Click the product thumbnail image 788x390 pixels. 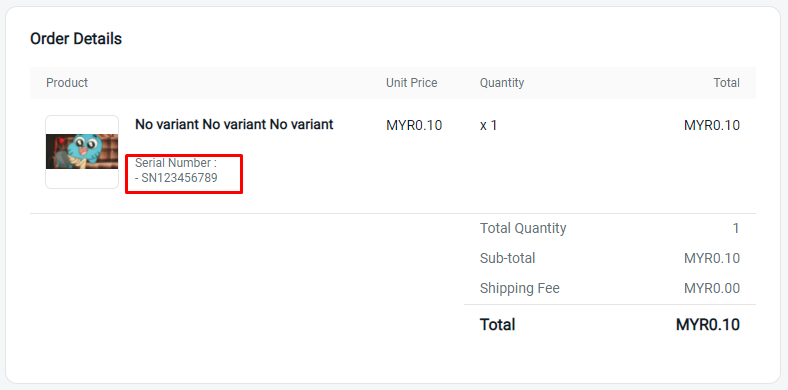click(82, 152)
